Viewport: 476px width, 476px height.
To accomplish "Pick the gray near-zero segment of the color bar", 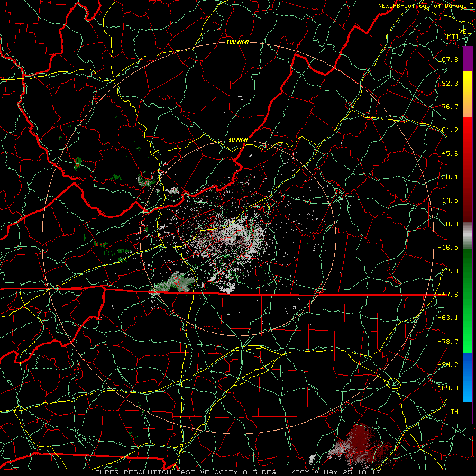I will (x=467, y=235).
